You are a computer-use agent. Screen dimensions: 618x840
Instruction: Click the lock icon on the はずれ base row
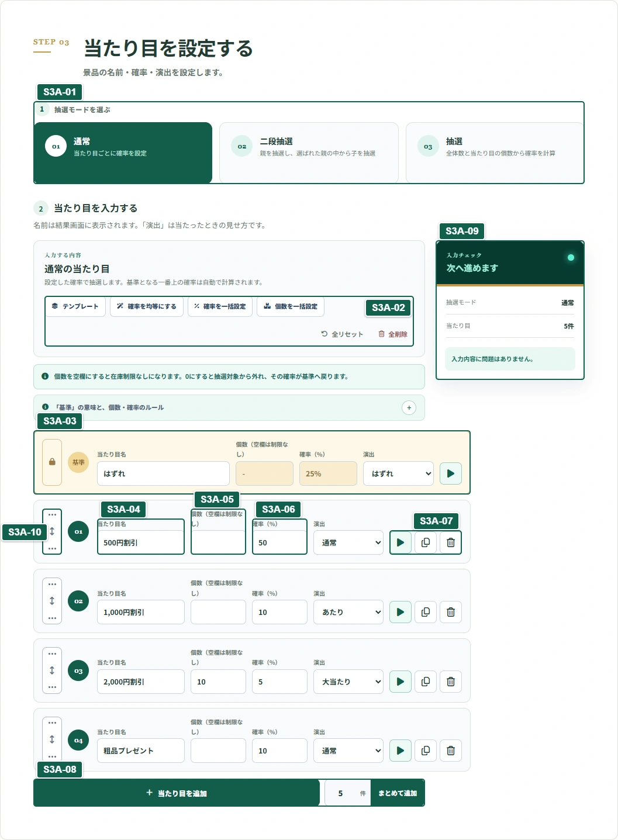[x=52, y=462]
